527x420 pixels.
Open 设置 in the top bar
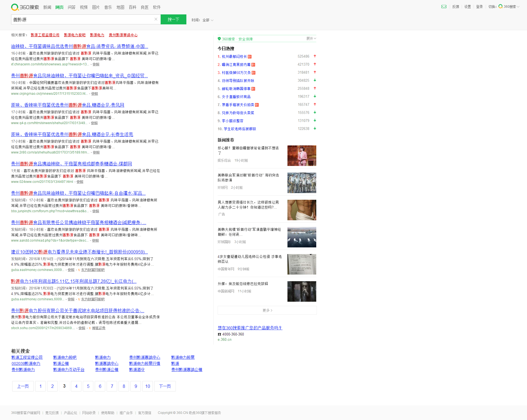(467, 7)
